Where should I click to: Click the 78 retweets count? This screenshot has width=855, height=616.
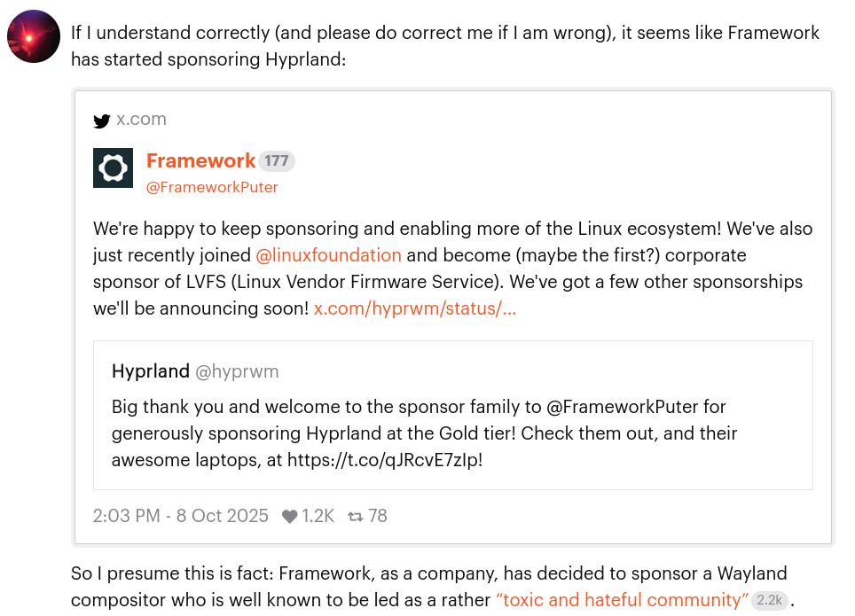point(378,516)
